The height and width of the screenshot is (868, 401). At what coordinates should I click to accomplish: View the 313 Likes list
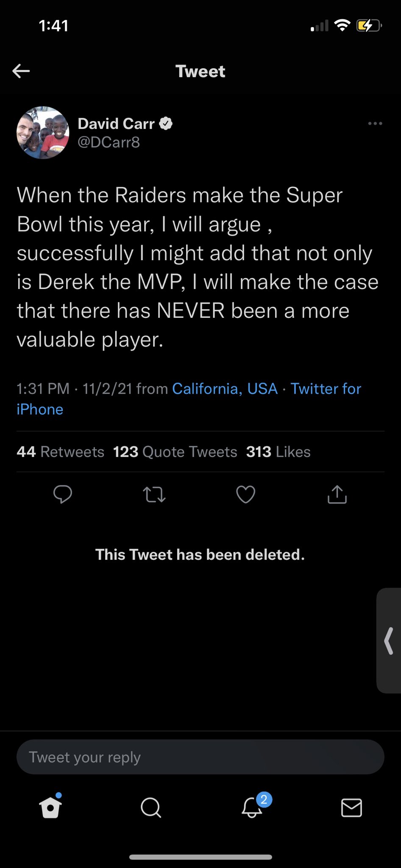click(278, 452)
